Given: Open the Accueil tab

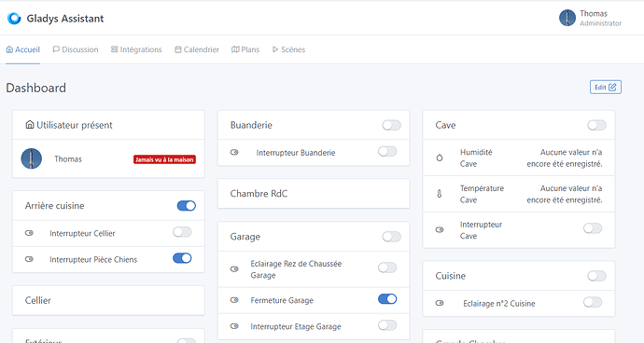Looking at the screenshot, I should (x=23, y=49).
